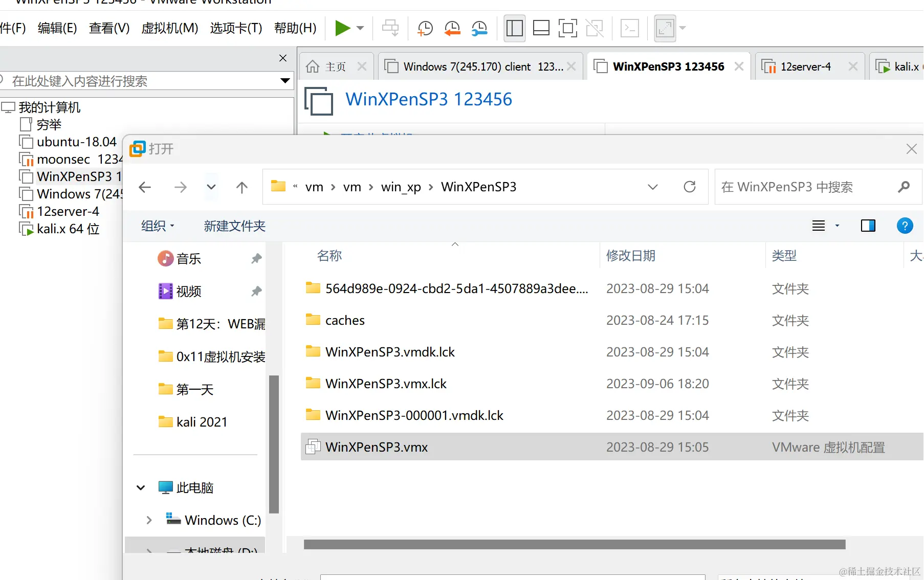Select 12server-4 virtual machine in library
924x580 pixels.
coord(68,212)
